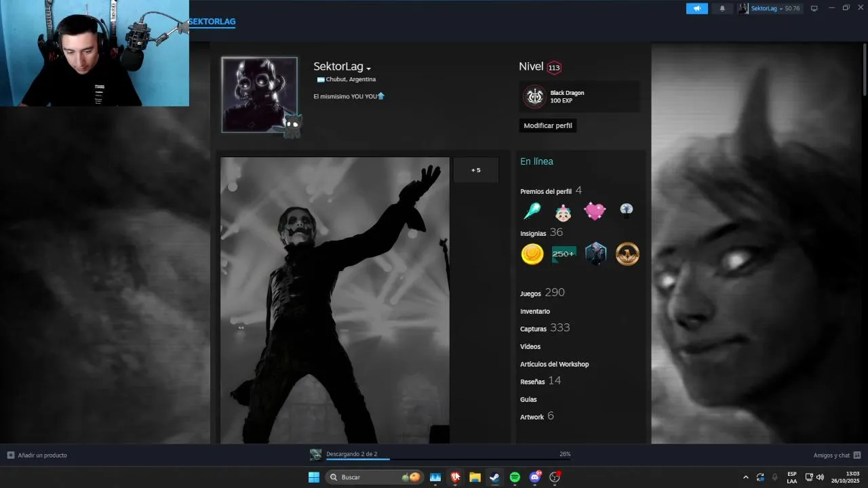
Task: Click the blue comet profile award icon
Action: tap(532, 211)
